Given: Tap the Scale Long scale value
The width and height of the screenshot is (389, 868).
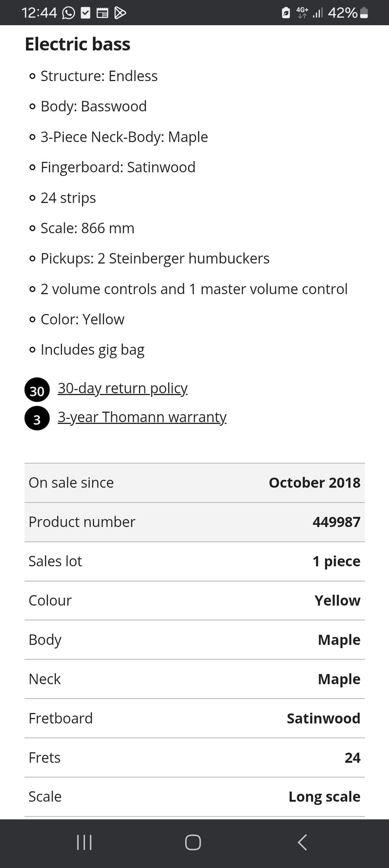Looking at the screenshot, I should pyautogui.click(x=324, y=797).
